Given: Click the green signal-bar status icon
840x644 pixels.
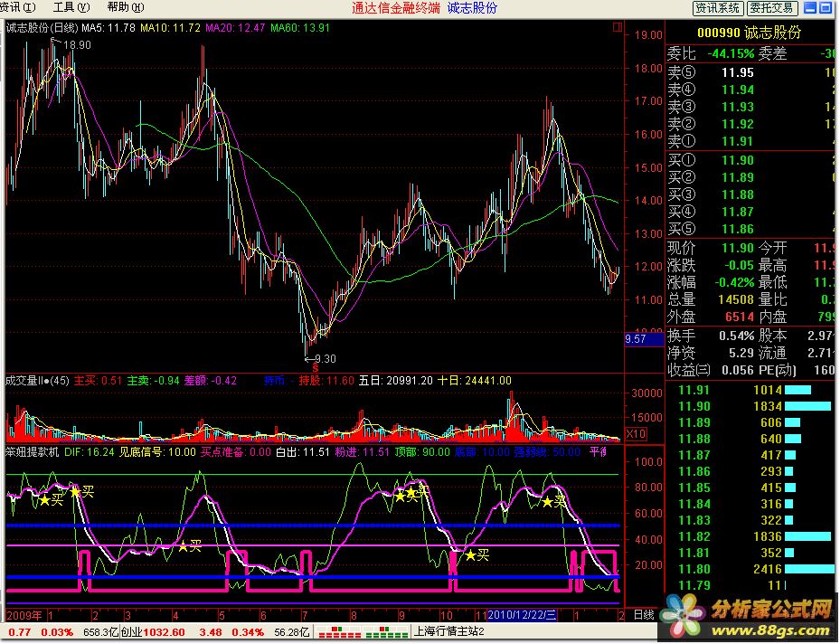Looking at the screenshot, I should click(386, 632).
